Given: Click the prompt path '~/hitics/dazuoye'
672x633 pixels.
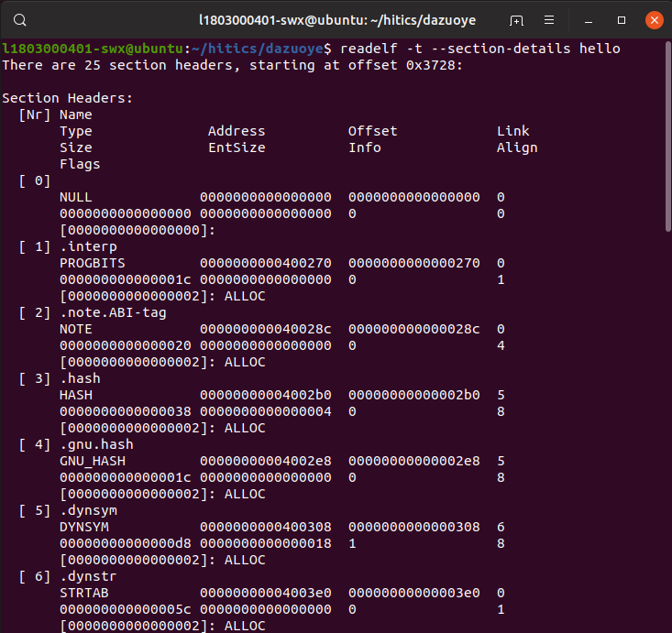Looking at the screenshot, I should [x=258, y=49].
